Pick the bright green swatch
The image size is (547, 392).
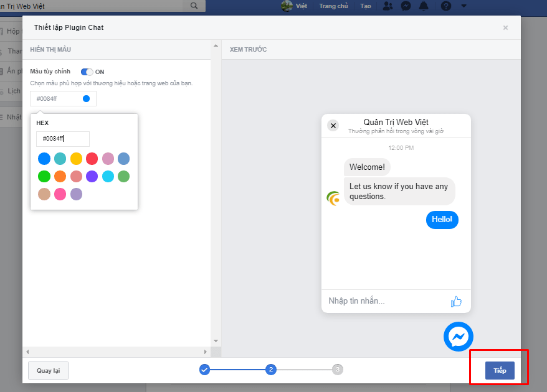tap(44, 176)
